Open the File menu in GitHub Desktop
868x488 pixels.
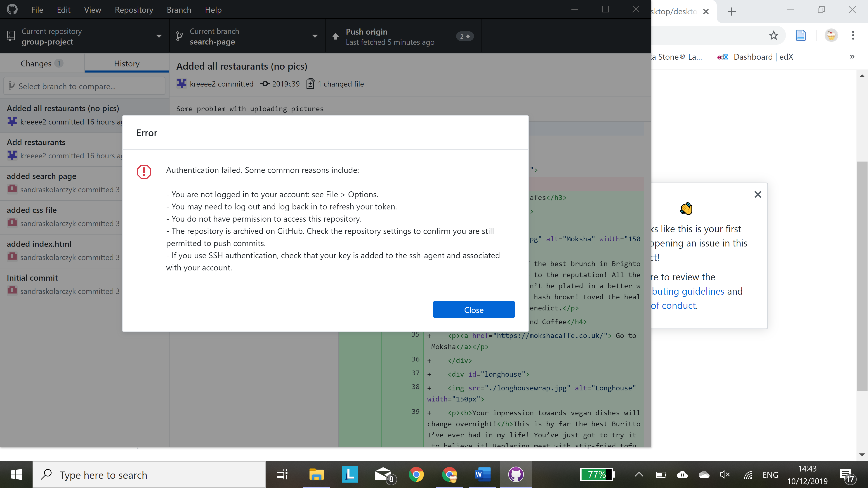pos(37,10)
